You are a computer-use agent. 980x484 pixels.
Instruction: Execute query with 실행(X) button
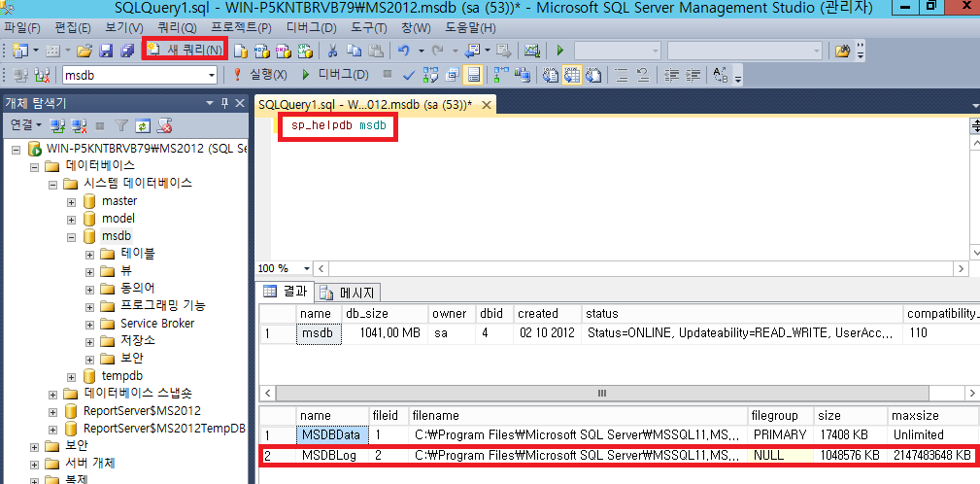pos(260,75)
